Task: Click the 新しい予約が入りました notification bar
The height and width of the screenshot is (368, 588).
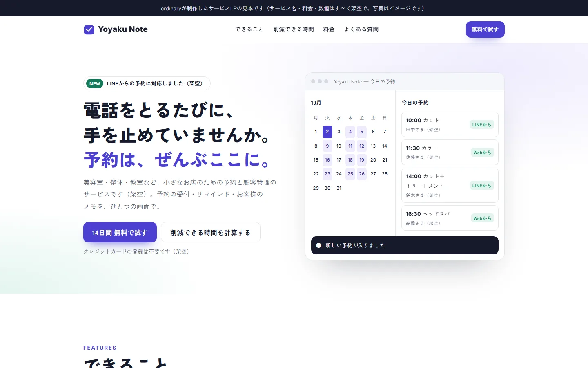Action: click(405, 245)
